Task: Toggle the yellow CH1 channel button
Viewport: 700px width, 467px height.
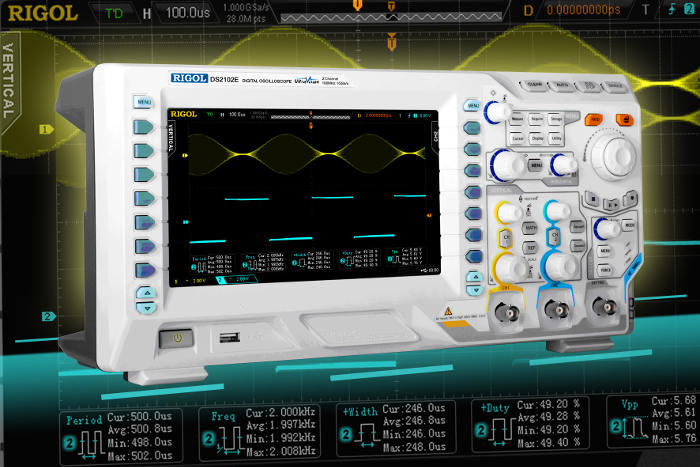Action: [505, 235]
